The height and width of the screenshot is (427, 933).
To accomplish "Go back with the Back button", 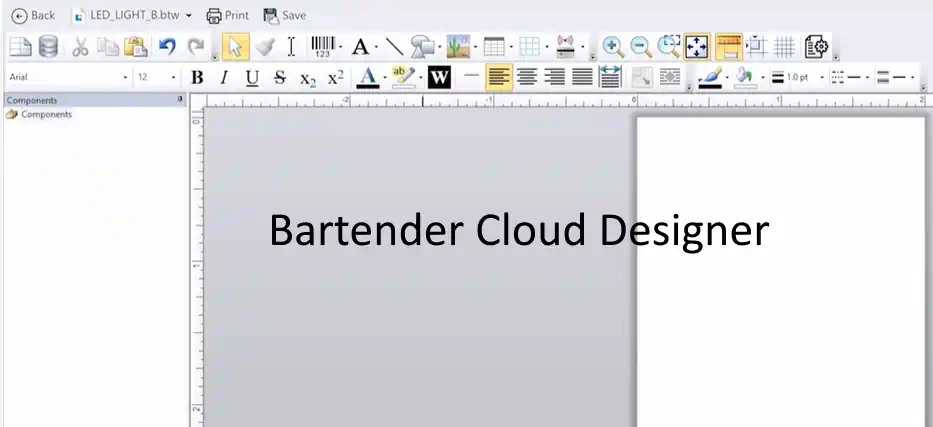I will [x=33, y=15].
